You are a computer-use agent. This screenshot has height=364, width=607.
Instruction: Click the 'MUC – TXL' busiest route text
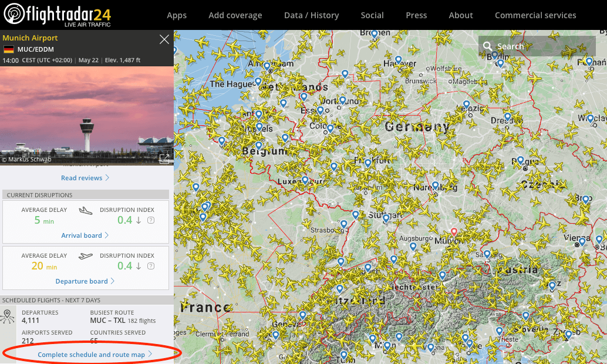click(x=107, y=320)
